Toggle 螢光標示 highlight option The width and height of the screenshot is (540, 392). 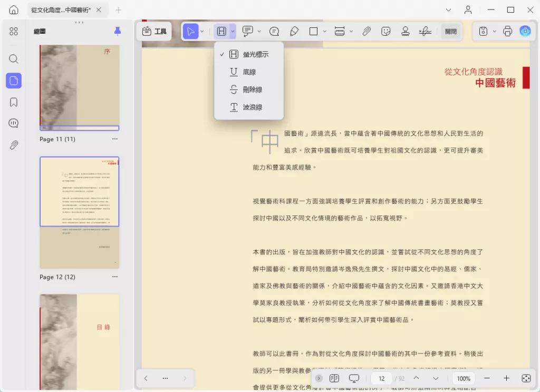tap(248, 54)
